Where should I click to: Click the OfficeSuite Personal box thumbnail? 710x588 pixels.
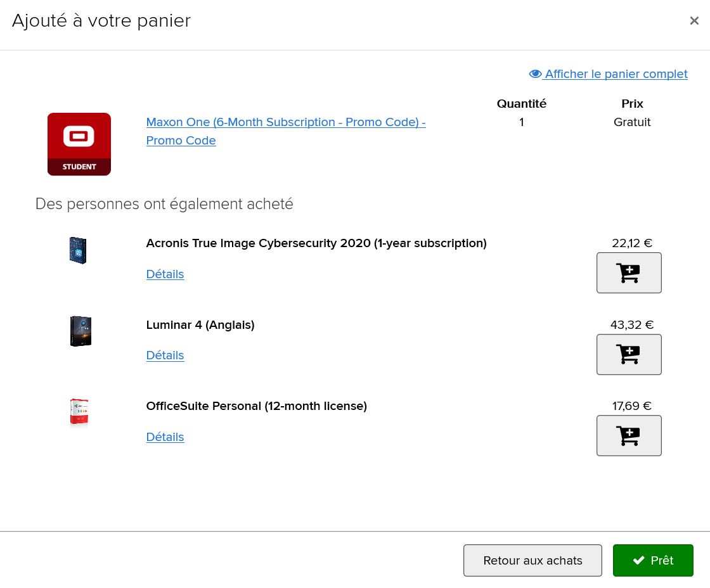tap(79, 412)
